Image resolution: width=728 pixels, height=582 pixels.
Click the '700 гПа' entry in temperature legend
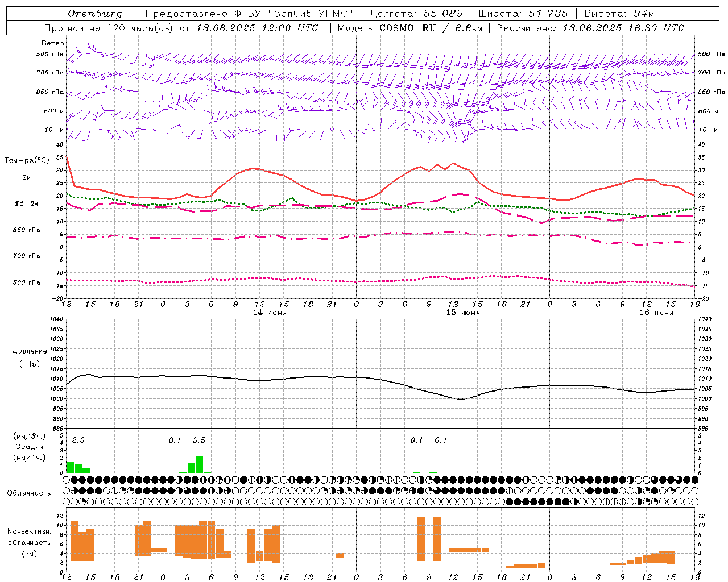point(27,256)
